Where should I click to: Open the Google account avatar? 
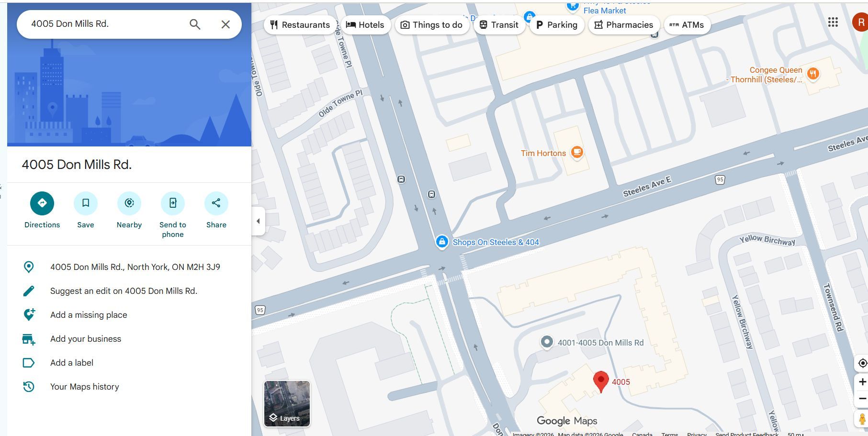click(861, 22)
